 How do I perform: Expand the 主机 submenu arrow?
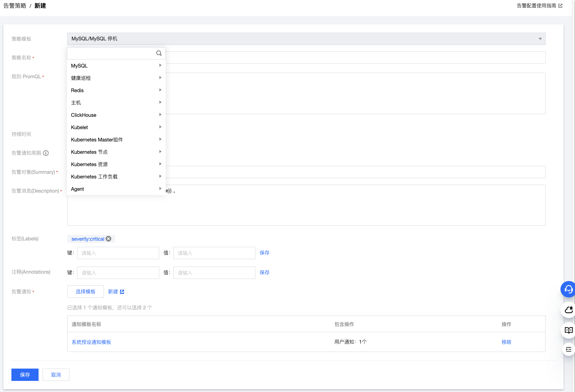click(x=160, y=102)
